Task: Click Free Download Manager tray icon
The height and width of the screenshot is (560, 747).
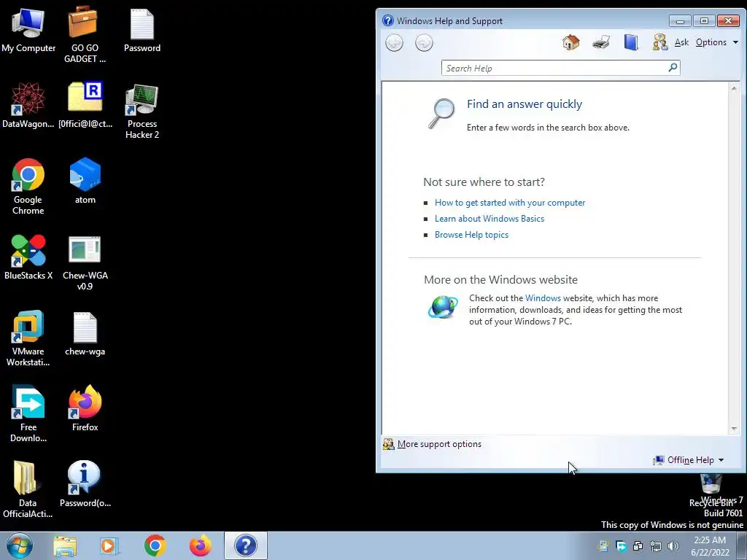Action: click(621, 546)
